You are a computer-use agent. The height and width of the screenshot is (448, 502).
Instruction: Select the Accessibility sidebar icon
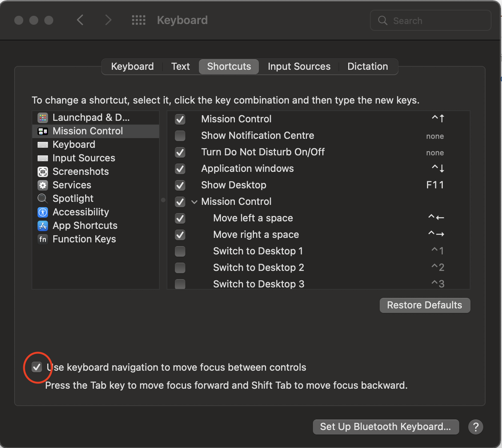[x=43, y=212]
